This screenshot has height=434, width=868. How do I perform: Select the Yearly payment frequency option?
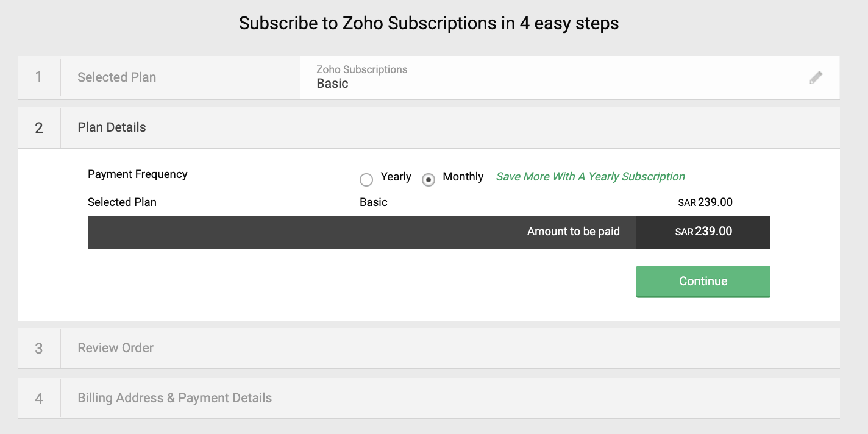tap(366, 180)
